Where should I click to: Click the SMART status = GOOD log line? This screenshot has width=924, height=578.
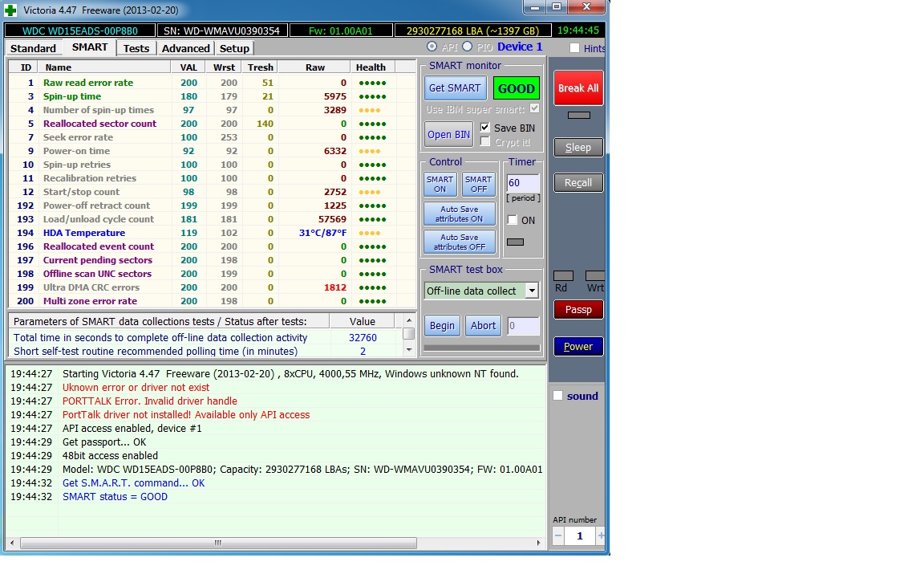[x=115, y=497]
